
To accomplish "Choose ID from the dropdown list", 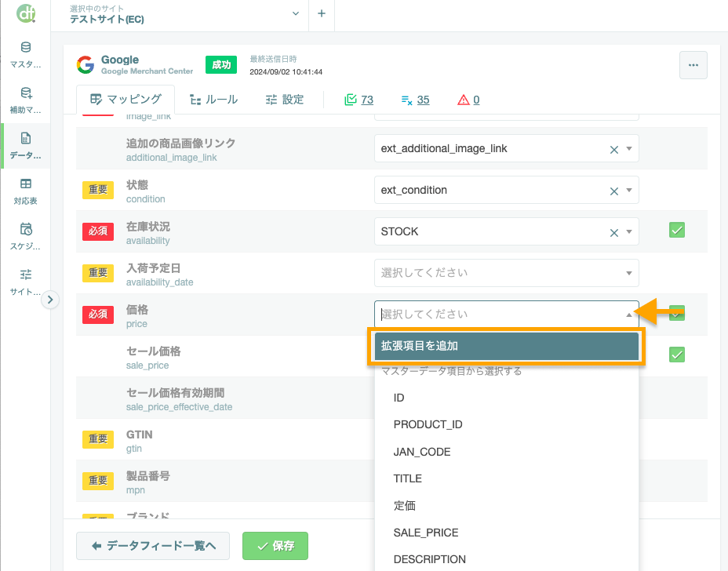I will 507,398.
